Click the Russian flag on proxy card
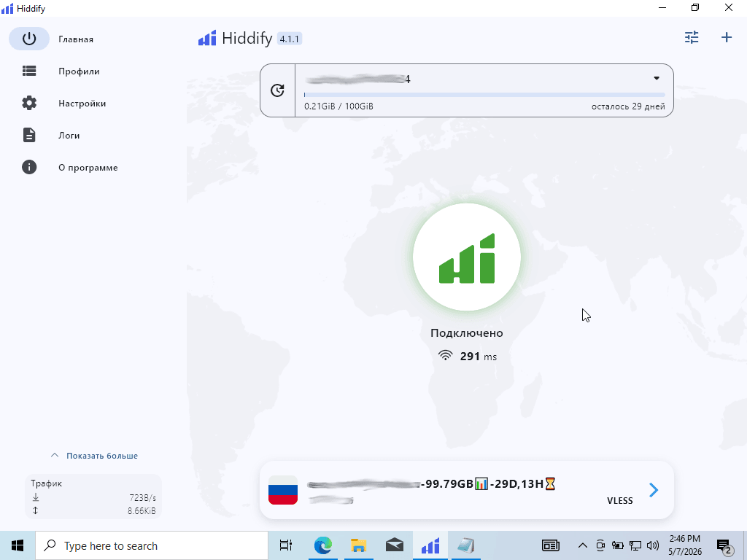Viewport: 747px width, 560px height. 283,490
